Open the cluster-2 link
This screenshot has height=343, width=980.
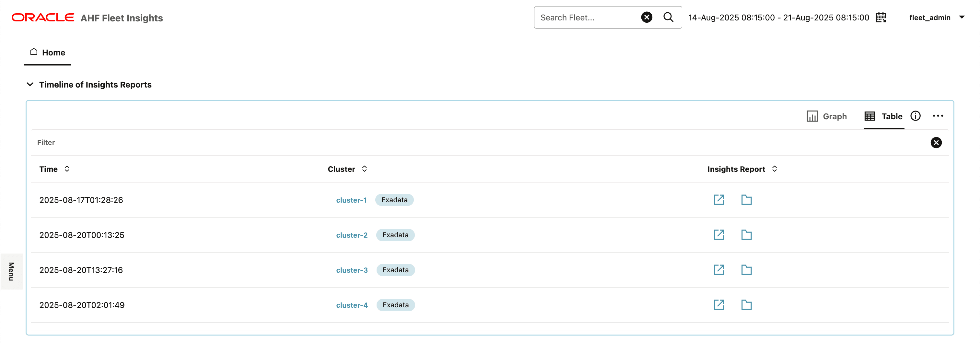[352, 235]
